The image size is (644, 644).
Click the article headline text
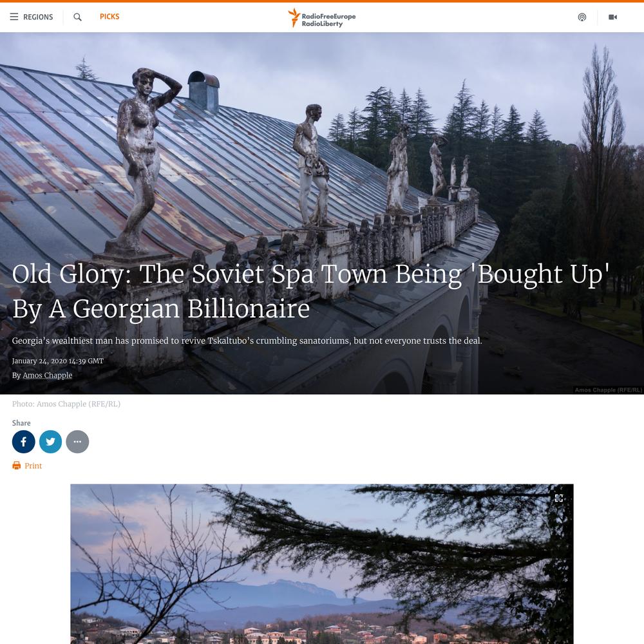pyautogui.click(x=311, y=291)
